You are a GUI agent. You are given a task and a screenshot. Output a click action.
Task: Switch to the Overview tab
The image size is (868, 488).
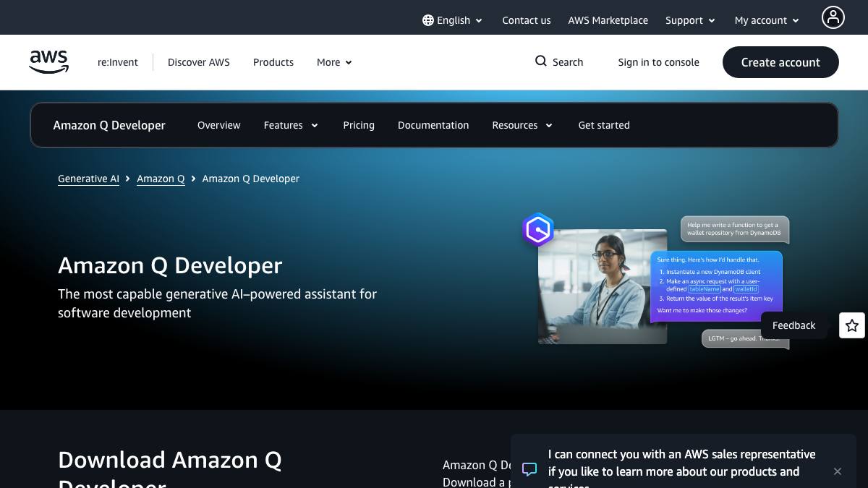(x=218, y=125)
